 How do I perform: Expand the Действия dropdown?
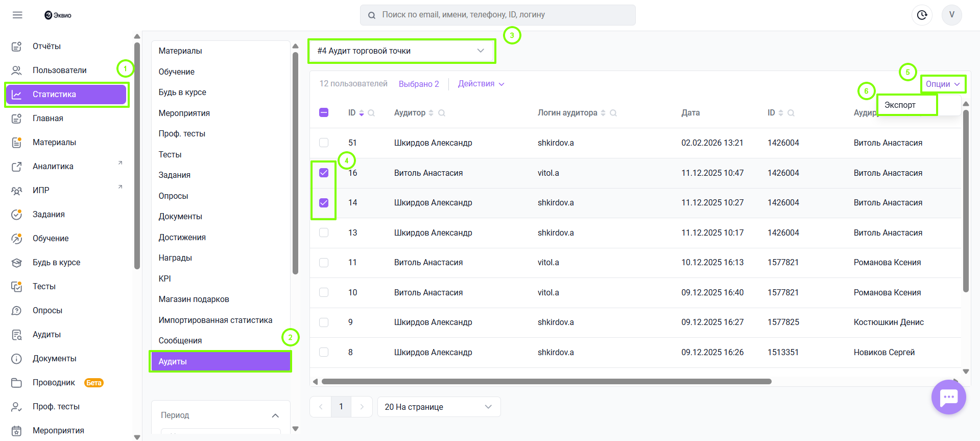(481, 84)
